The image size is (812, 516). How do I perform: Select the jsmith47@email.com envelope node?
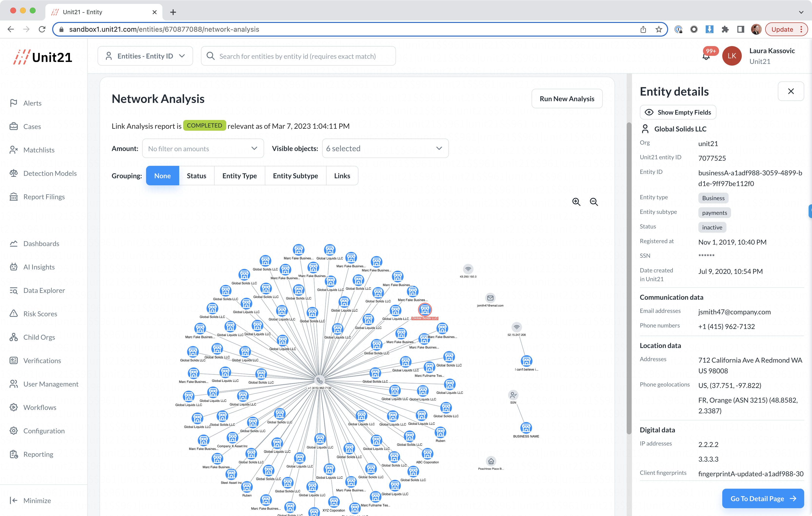click(490, 298)
